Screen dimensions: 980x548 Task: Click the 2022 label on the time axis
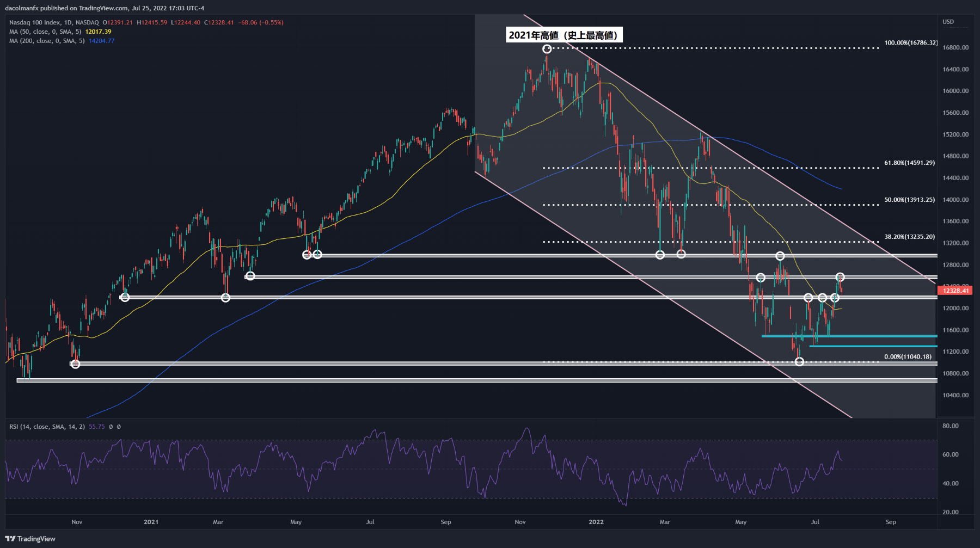pos(596,522)
